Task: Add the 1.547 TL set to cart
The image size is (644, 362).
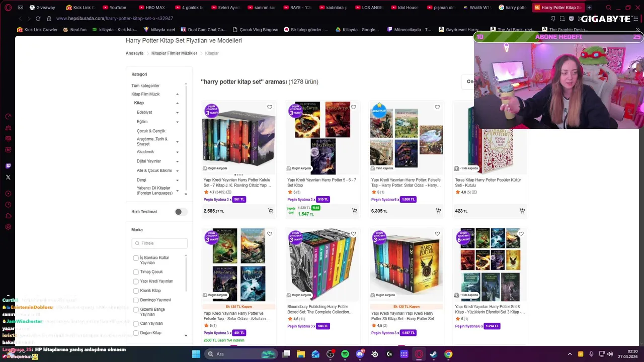Action: click(x=354, y=211)
